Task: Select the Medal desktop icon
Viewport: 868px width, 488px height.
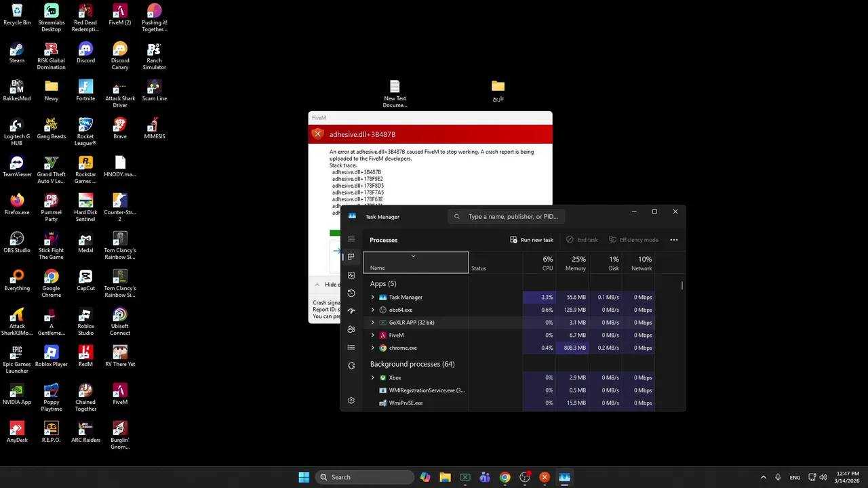Action: pos(85,243)
